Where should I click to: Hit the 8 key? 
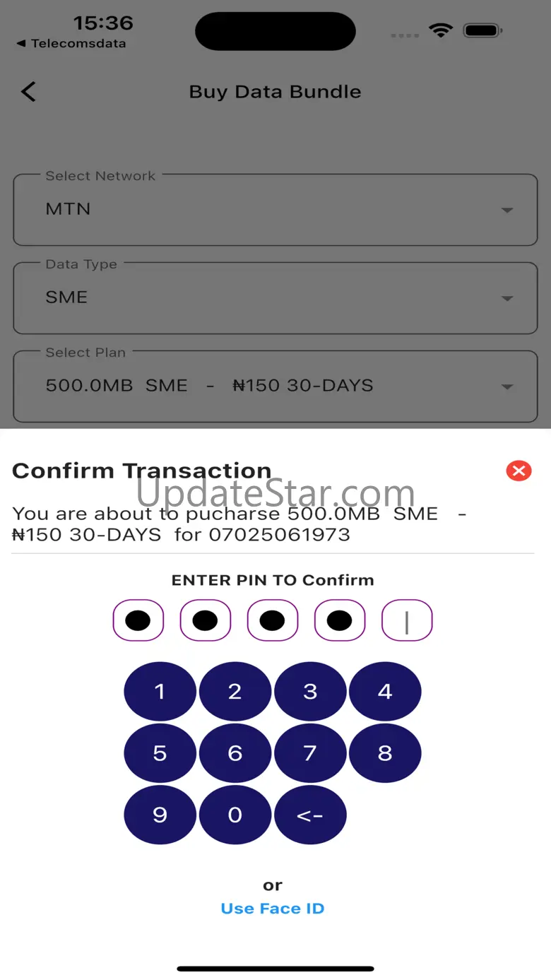click(385, 753)
